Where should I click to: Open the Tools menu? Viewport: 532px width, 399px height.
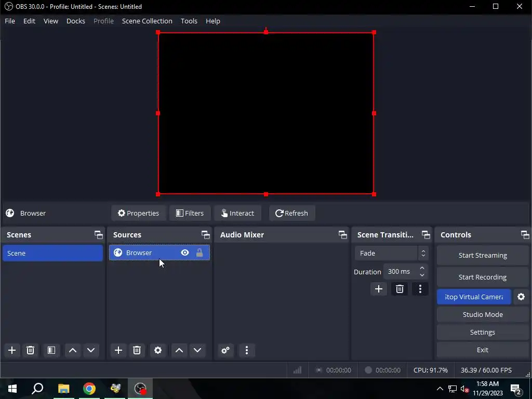189,21
